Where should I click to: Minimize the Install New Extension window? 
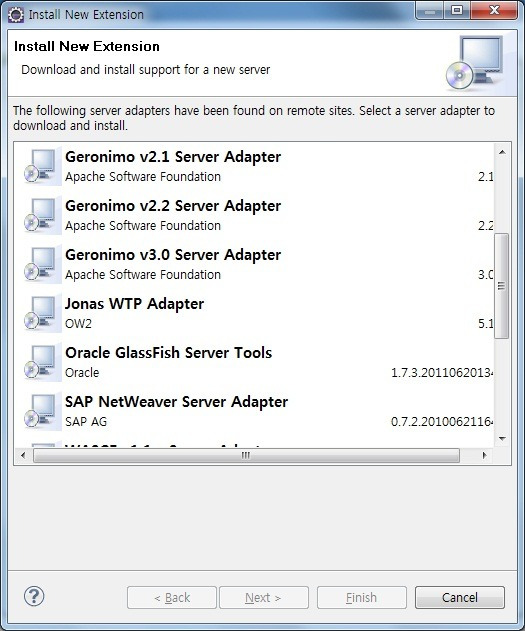pos(430,10)
